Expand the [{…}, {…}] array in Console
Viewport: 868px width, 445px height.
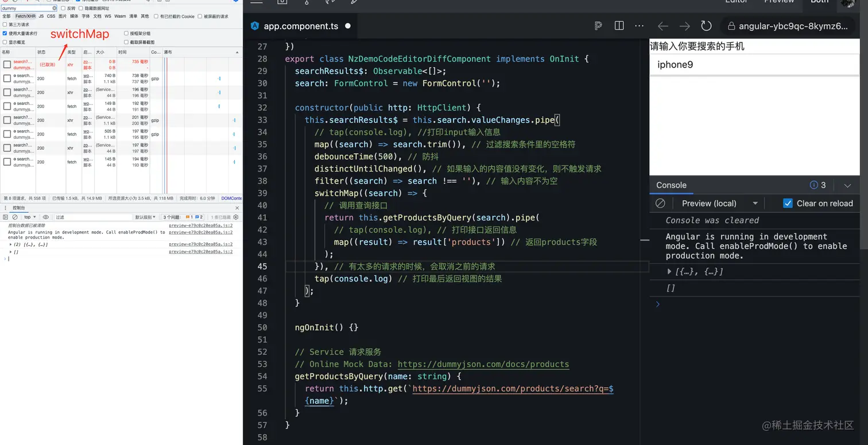pyautogui.click(x=669, y=271)
